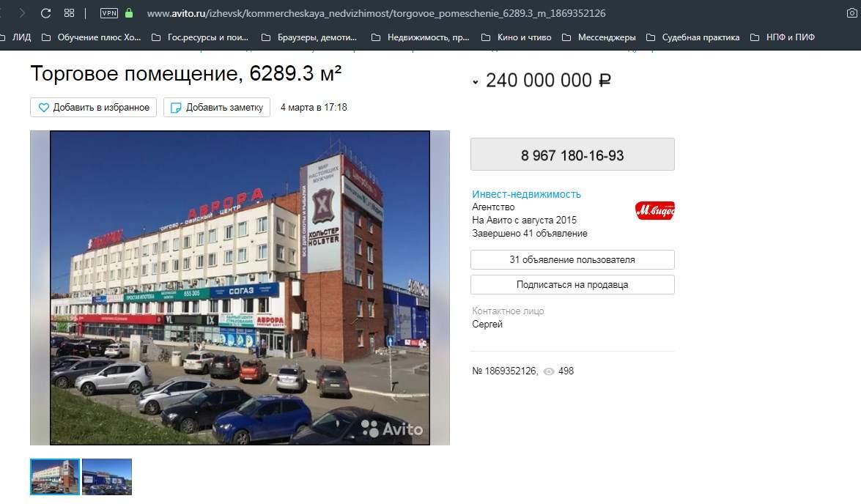Screen dimensions: 861x504
Task: Open the Мессенджеры bookmark folder
Action: [599, 37]
